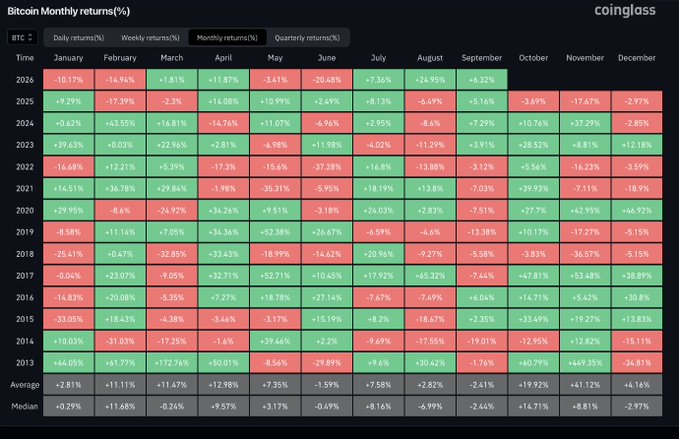Click the March column header
The width and height of the screenshot is (679, 439).
point(172,58)
